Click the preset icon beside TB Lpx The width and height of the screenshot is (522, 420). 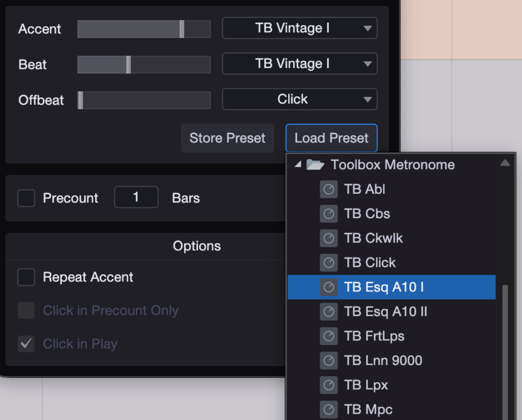[x=328, y=385]
